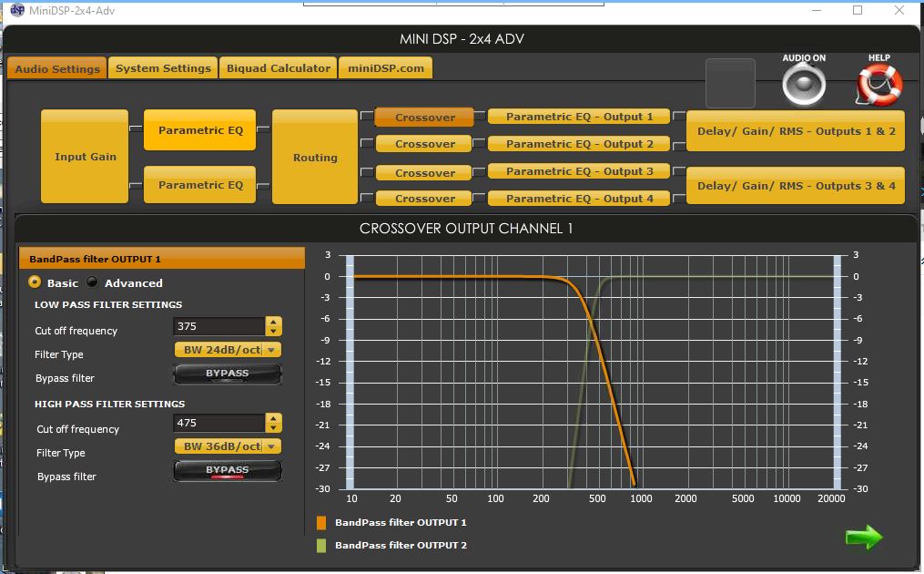Toggle high pass filter BYPASS button

[x=228, y=470]
